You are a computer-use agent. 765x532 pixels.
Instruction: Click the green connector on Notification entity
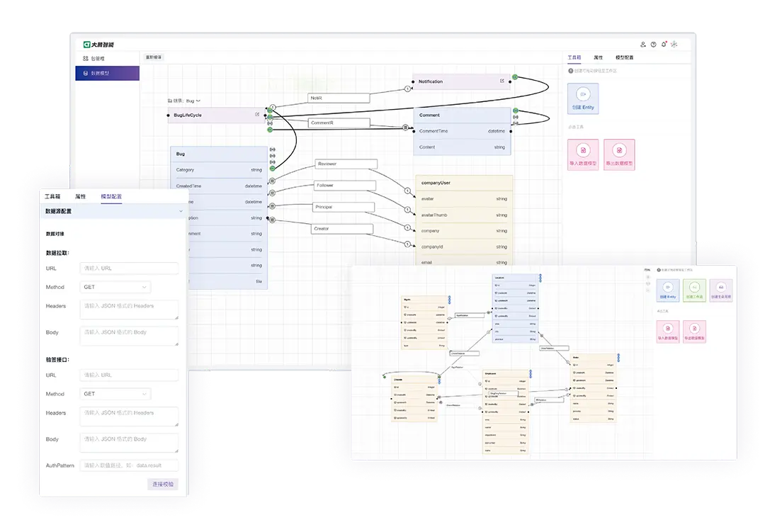pyautogui.click(x=516, y=77)
